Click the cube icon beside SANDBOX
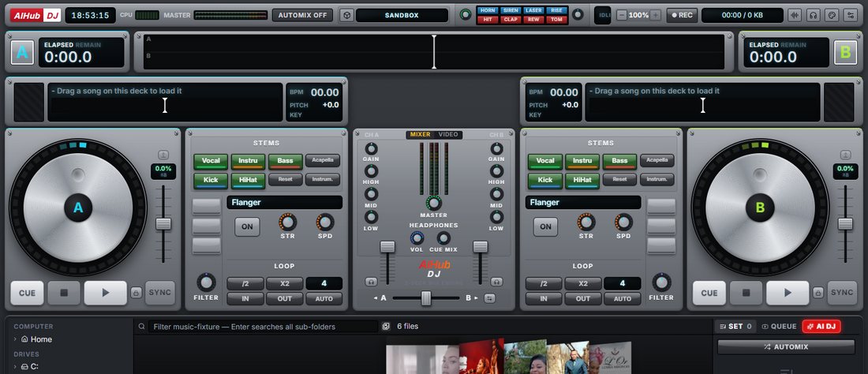 coord(346,15)
